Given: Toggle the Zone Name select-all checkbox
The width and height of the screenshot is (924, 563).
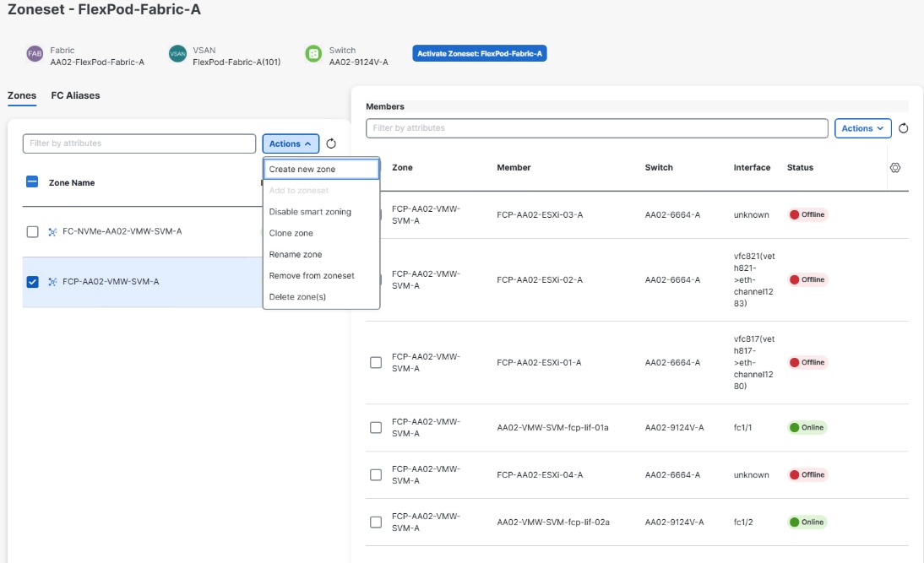Looking at the screenshot, I should coord(32,182).
